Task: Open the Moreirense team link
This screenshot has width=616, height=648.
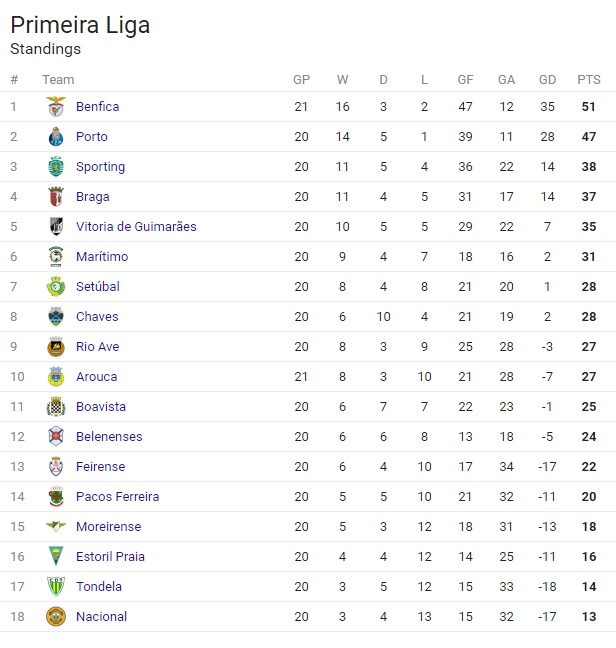Action: pyautogui.click(x=108, y=527)
